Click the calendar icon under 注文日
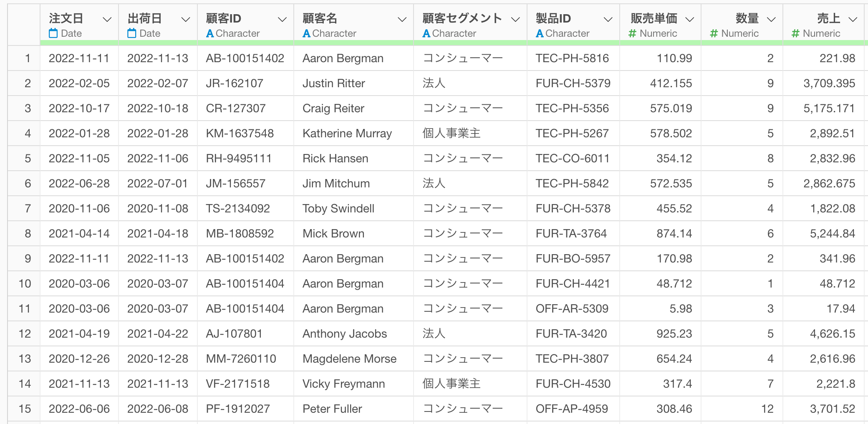This screenshot has height=424, width=868. (53, 33)
